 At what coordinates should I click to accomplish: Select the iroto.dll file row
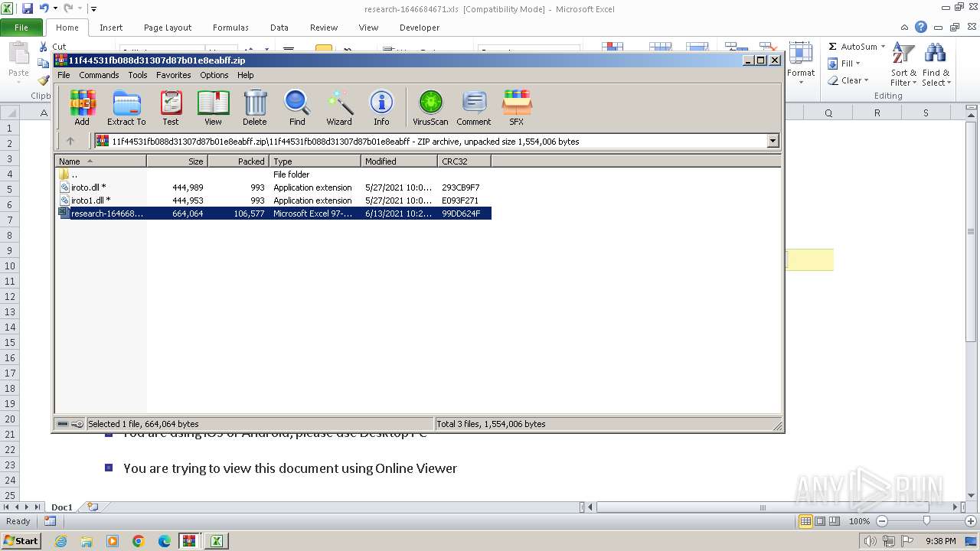point(273,187)
